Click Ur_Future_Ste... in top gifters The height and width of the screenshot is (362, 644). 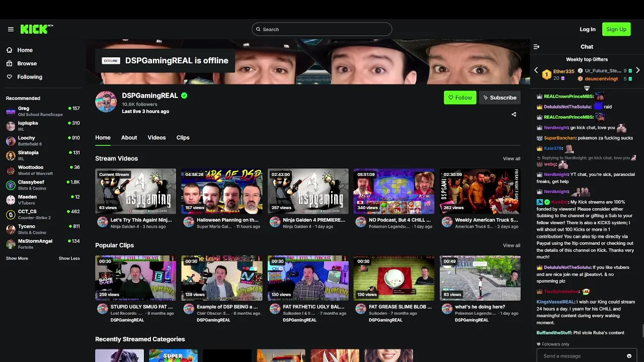pos(603,71)
